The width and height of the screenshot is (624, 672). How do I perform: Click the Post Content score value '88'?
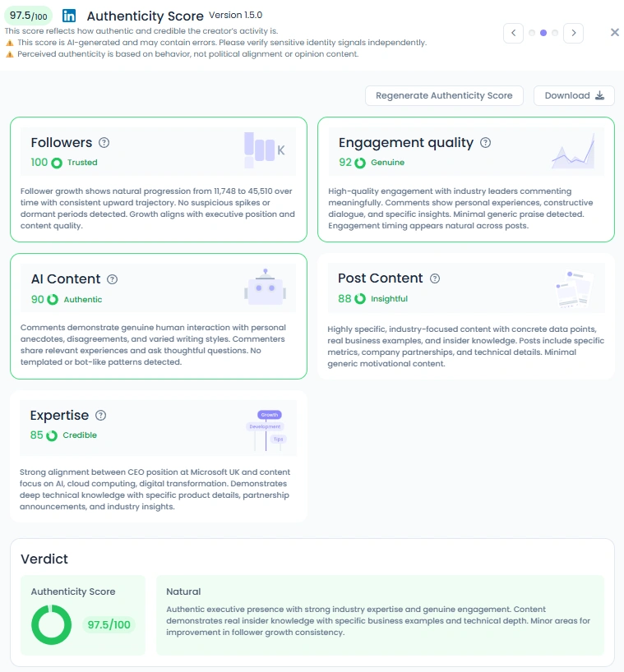click(344, 299)
